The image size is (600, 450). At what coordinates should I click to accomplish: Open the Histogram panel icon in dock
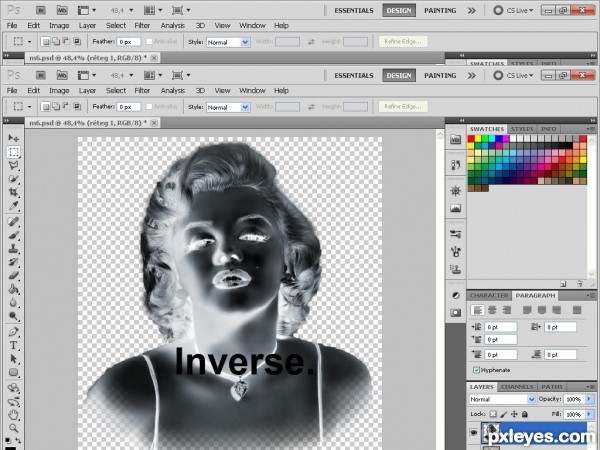pos(455,209)
